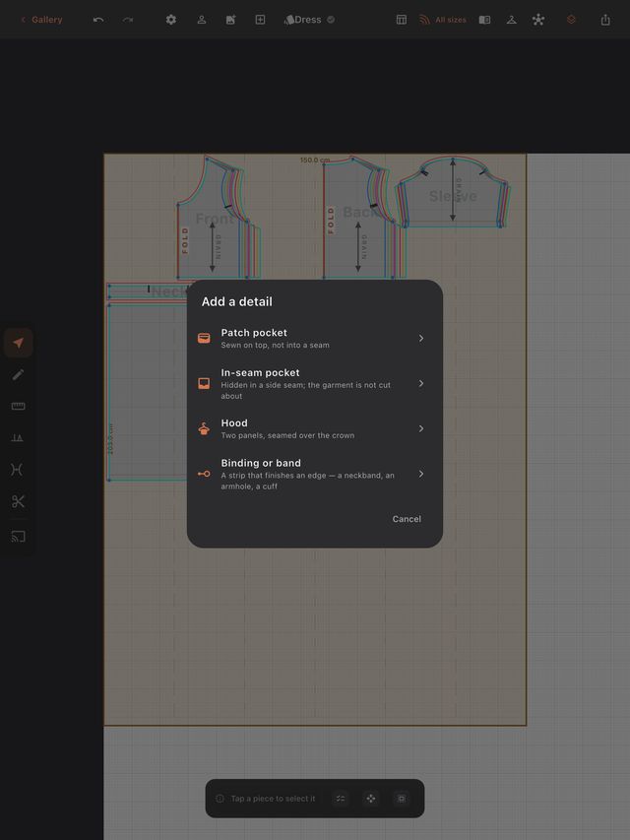Click the info icon beside Tap a piece

[220, 799]
